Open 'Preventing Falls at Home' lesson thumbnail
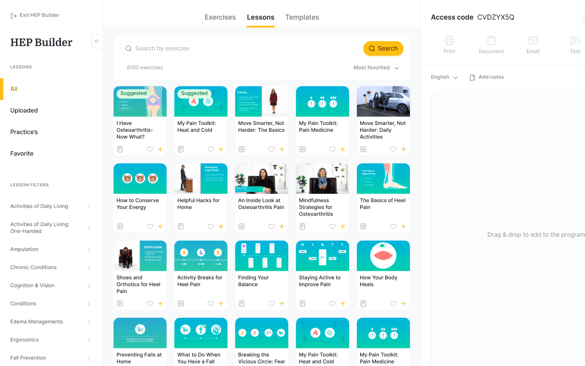 coord(140,333)
